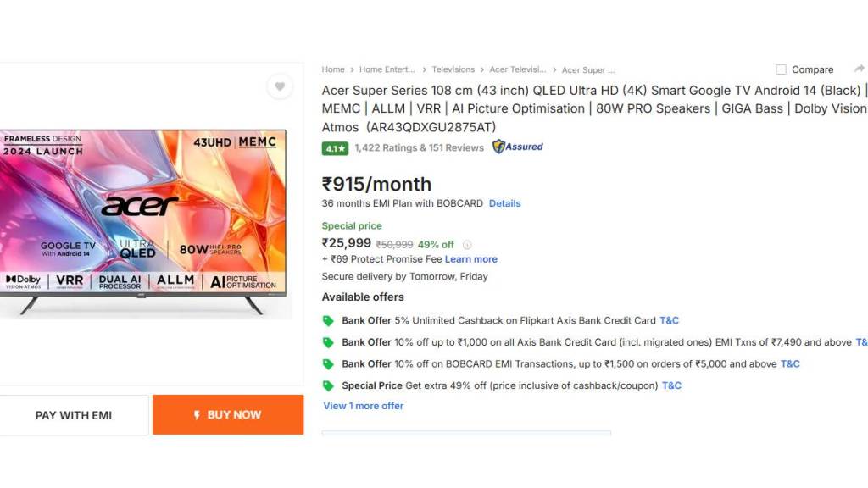
Task: Expand View 1 more offer
Action: (363, 406)
